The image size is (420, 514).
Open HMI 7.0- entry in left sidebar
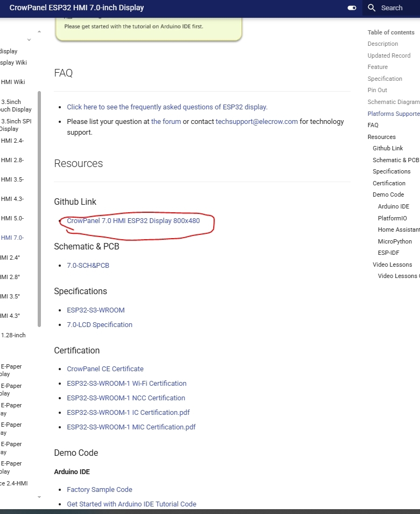[x=12, y=238]
